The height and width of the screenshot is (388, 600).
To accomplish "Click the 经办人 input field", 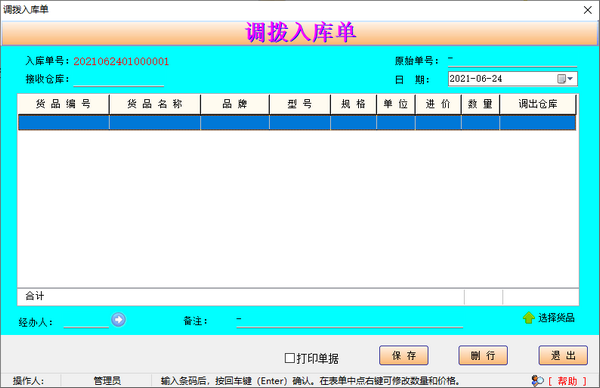I will pos(86,321).
